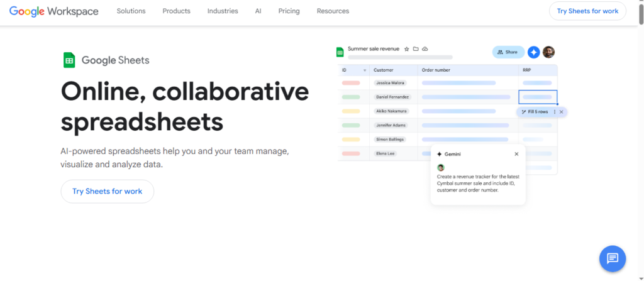Open the Resources menu
Viewport: 644px width, 281px height.
click(x=333, y=11)
